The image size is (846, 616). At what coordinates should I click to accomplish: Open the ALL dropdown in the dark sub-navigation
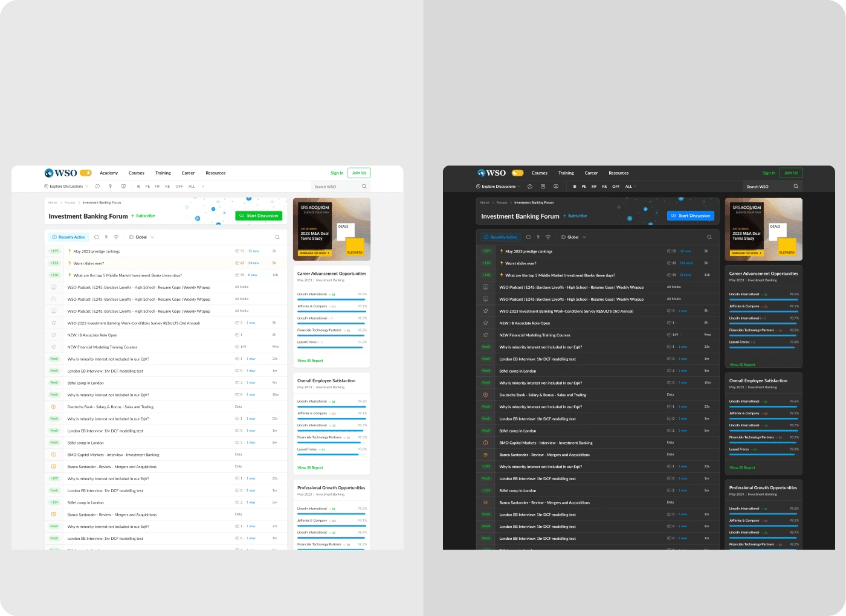point(631,187)
